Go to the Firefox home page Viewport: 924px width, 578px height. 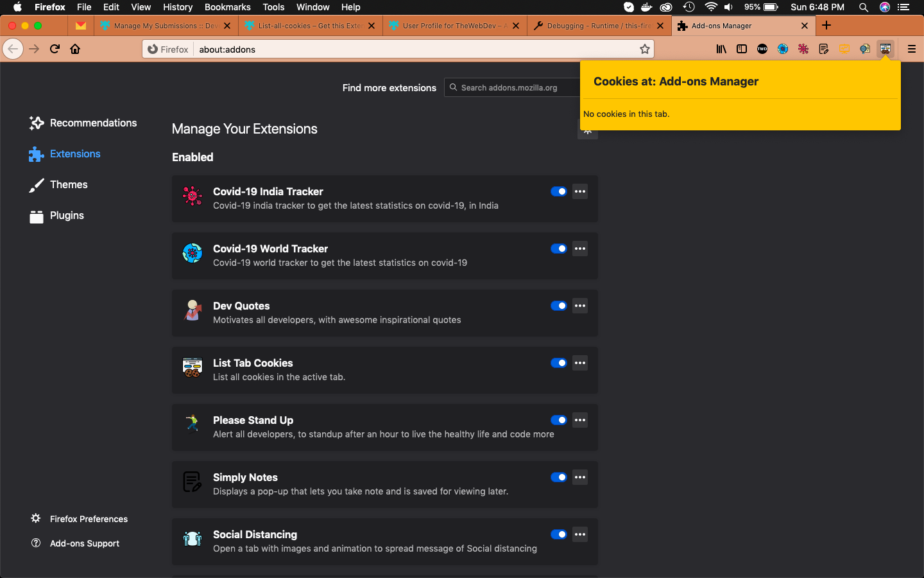(x=75, y=49)
